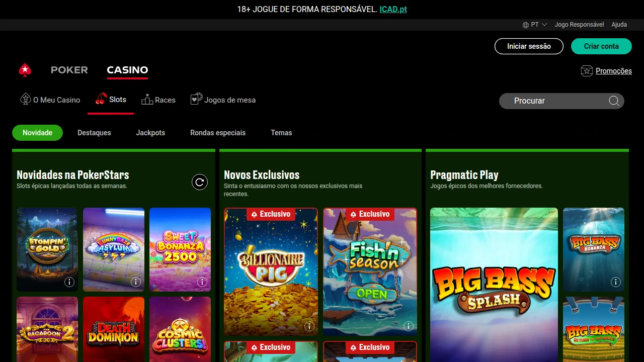Click the Races podium icon

pos(147,99)
